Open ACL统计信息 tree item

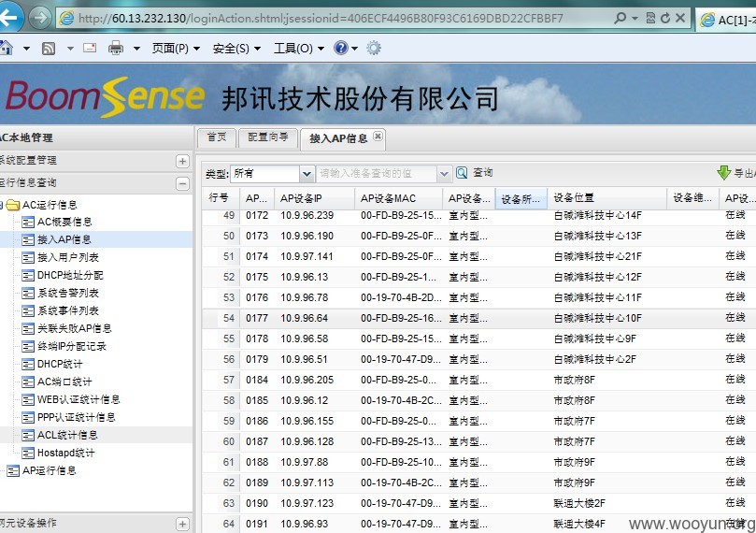(x=67, y=436)
